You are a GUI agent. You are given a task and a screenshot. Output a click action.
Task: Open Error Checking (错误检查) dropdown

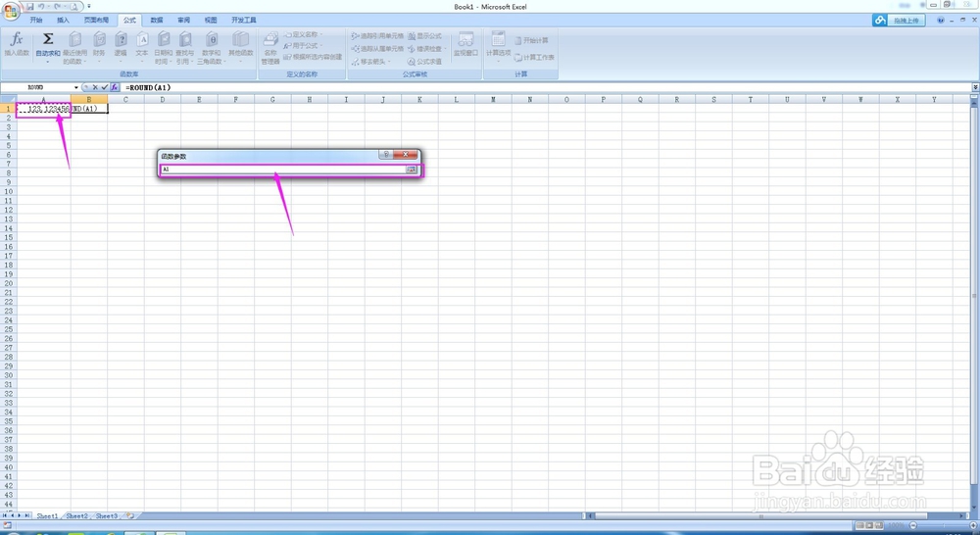[x=427, y=49]
